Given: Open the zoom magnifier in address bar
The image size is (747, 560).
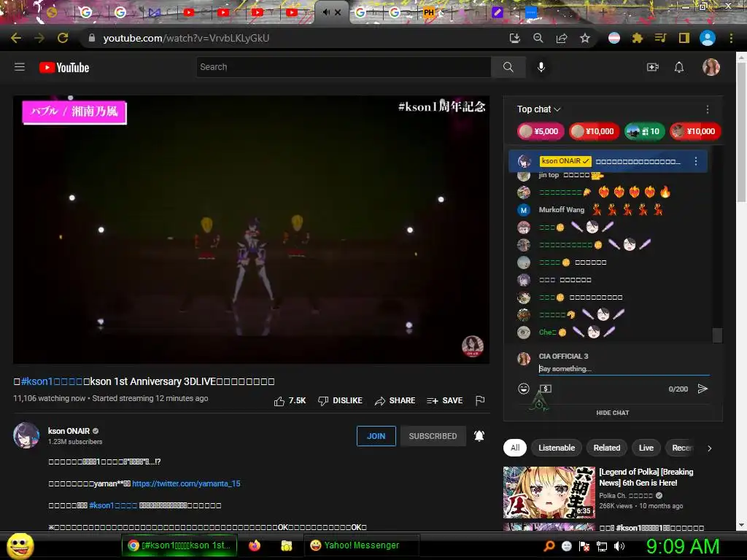Looking at the screenshot, I should [x=538, y=38].
